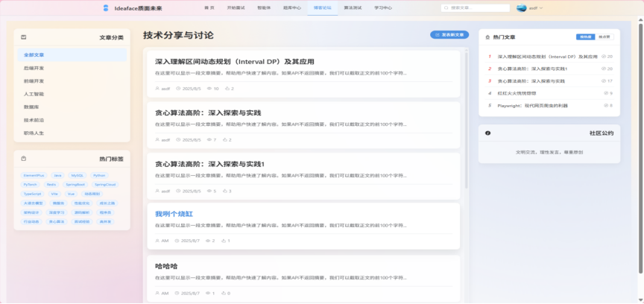The image size is (644, 304).
Task: Select the 后端开发 category
Action: pos(34,68)
